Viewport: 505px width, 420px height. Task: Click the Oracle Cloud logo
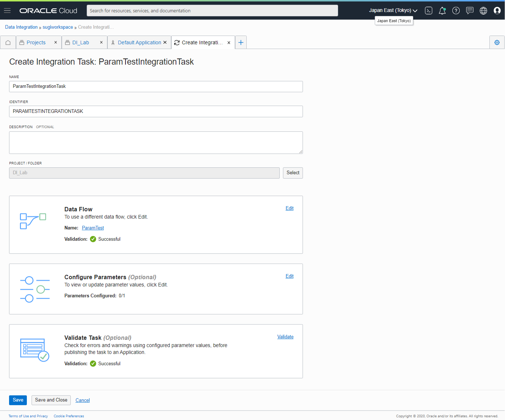click(x=48, y=11)
